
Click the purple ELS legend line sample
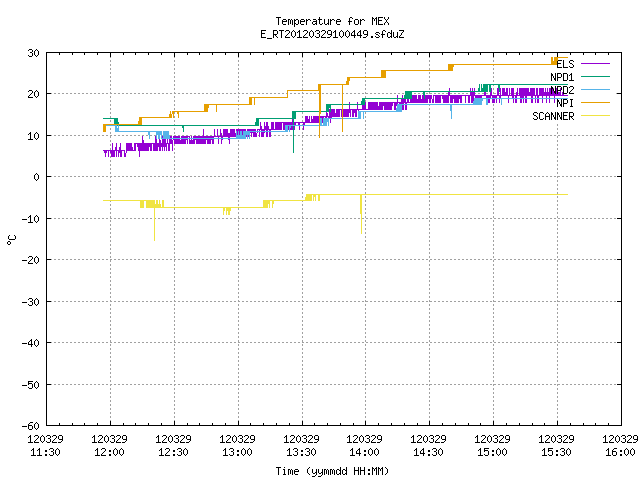coord(595,64)
